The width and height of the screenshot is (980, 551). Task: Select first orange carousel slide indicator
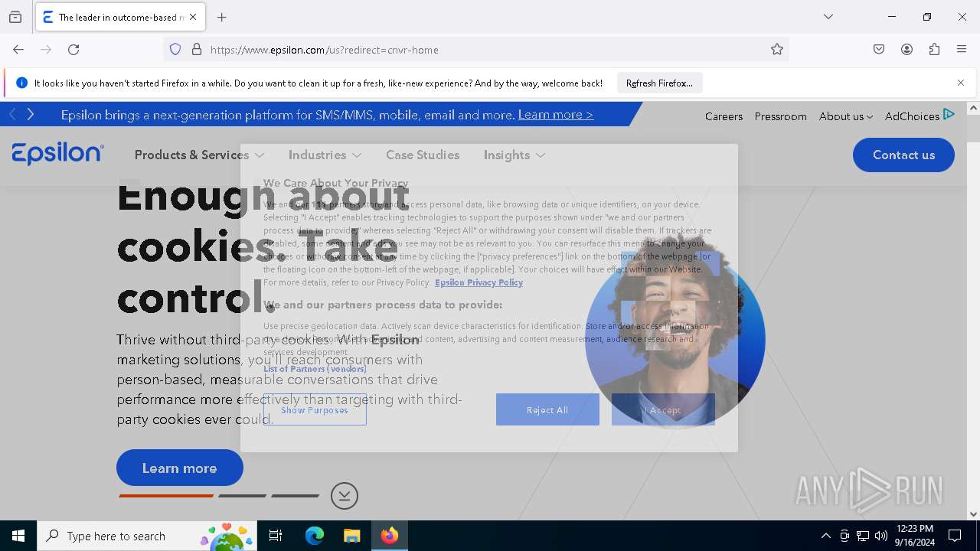166,496
